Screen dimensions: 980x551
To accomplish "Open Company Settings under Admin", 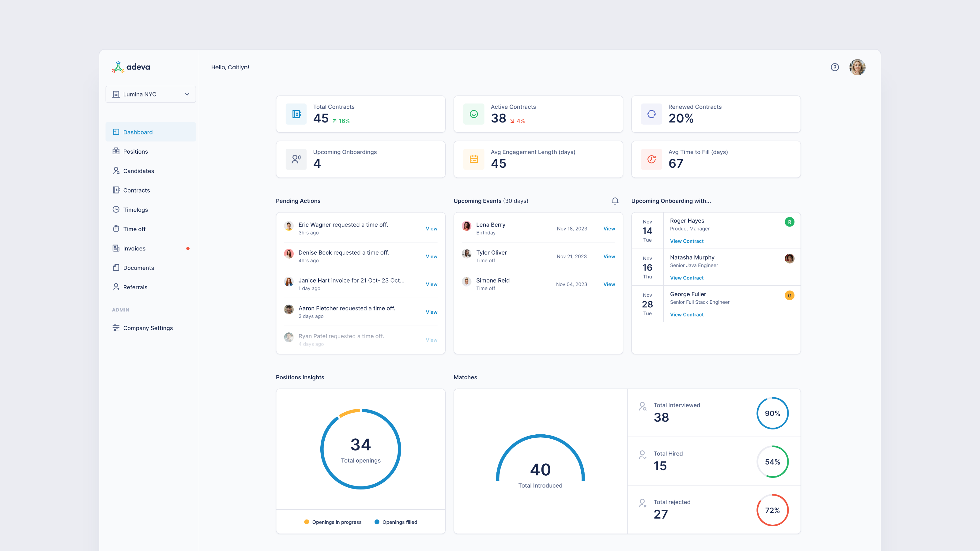I will (x=148, y=328).
